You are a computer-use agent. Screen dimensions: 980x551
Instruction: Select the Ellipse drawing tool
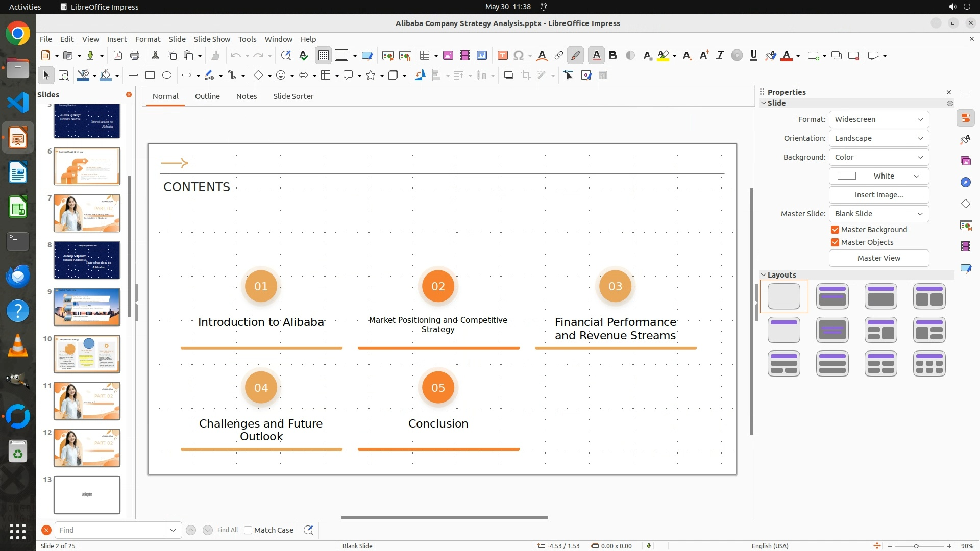[x=167, y=76]
